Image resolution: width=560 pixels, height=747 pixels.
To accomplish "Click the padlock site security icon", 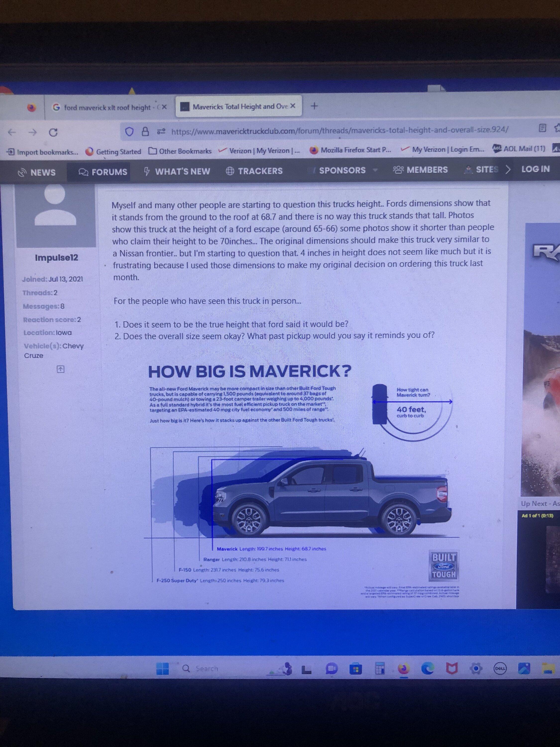I will 145,131.
